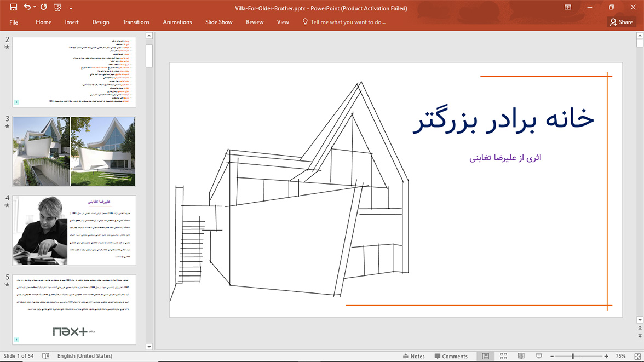Screen dimensions: 644x362
Task: Click the animation star under slide number 2
Action: point(7,47)
